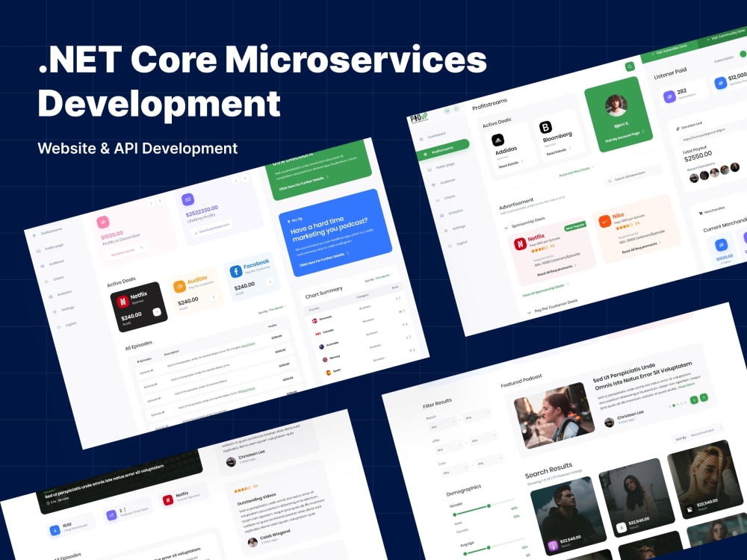Click Bjørn V. profile avatar

(616, 105)
